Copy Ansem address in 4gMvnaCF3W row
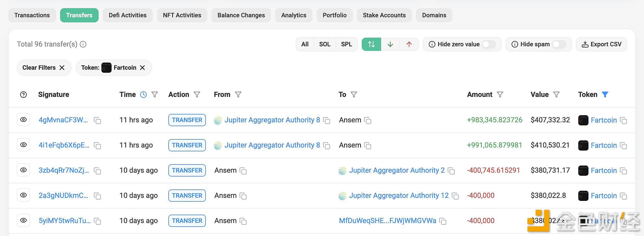Screen dimensions: 644x236 click(x=368, y=121)
